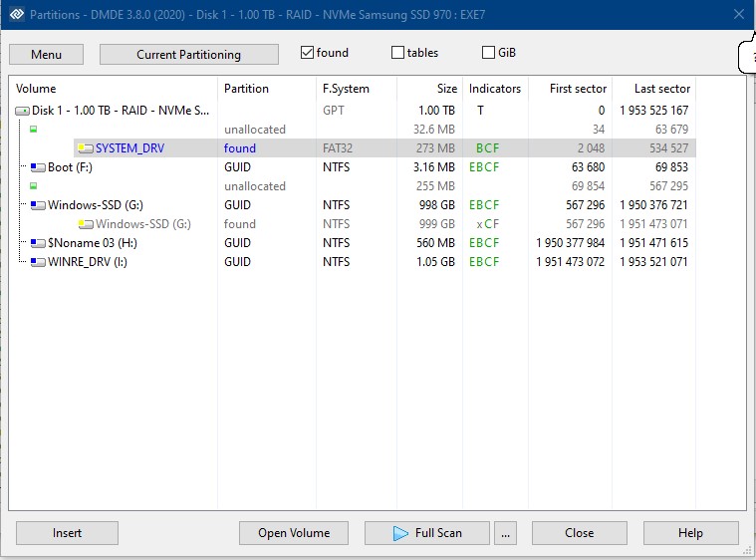This screenshot has width=756, height=560.
Task: Click the 255 MB size cell
Action: tap(435, 186)
